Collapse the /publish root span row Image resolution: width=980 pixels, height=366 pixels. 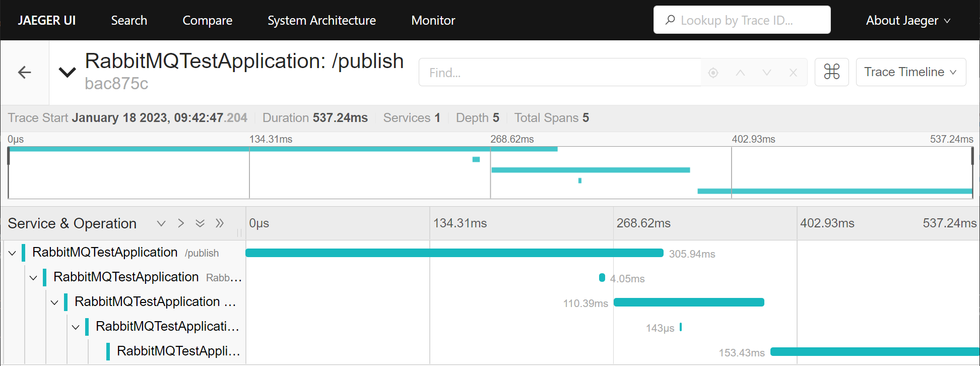12,253
